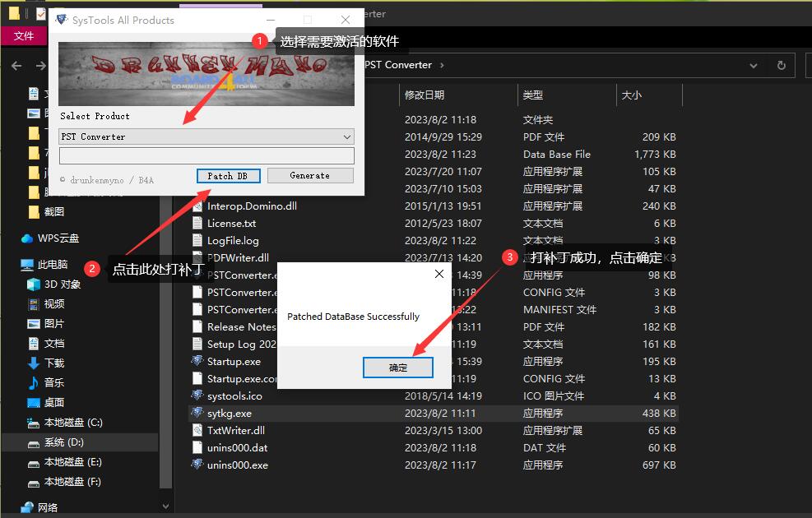Click the "2012/5/23 18:07" date cell

coord(443,224)
